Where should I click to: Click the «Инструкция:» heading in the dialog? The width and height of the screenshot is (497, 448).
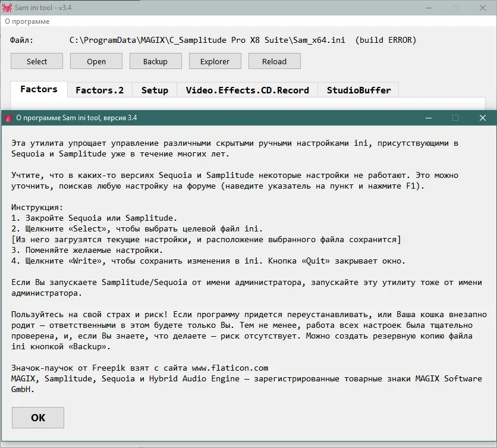click(x=37, y=207)
